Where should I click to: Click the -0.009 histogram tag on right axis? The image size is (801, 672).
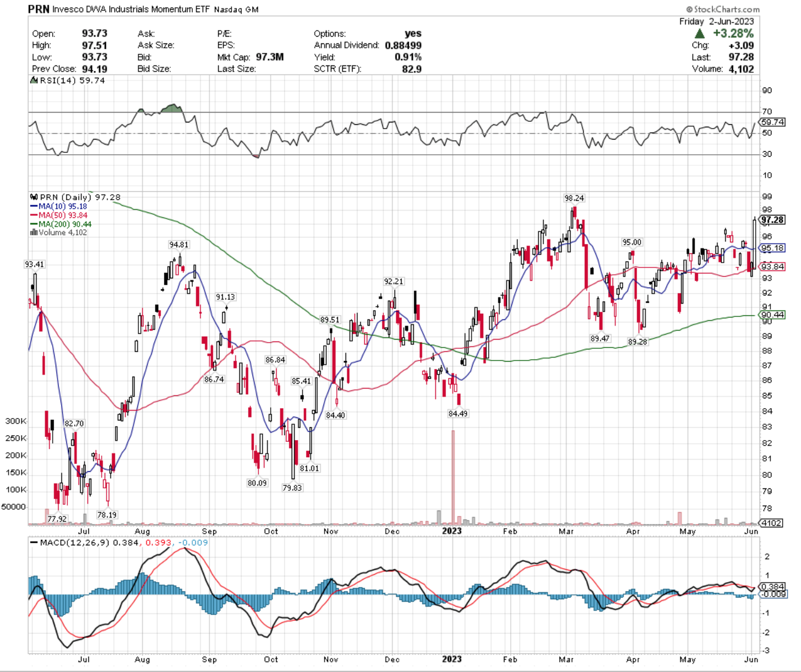[x=773, y=594]
